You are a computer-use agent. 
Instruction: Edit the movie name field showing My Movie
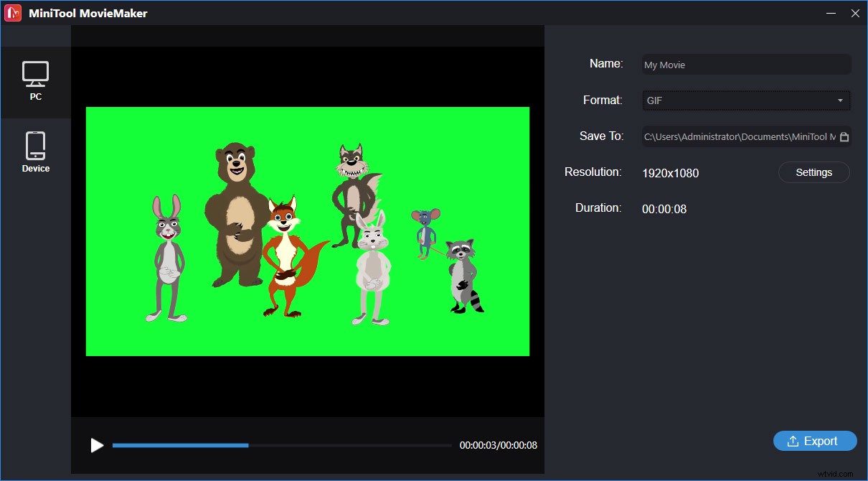pyautogui.click(x=746, y=65)
